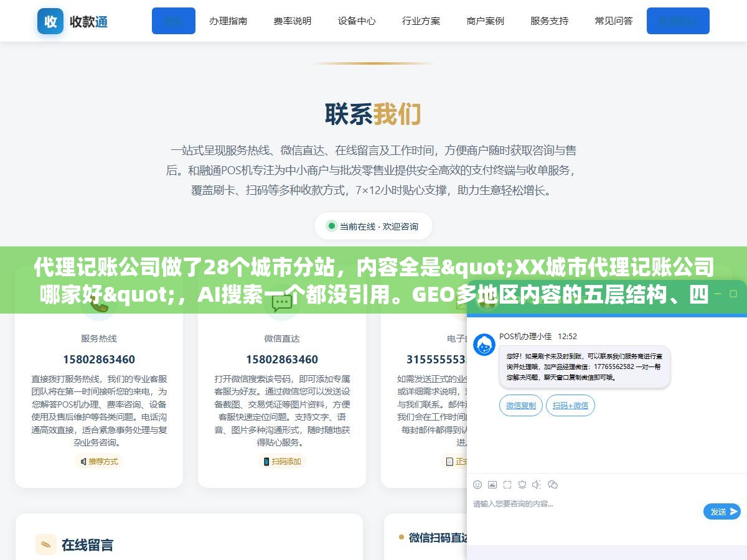The image size is (747, 560).
Task: Select the 行业方案 navigation item
Action: [421, 21]
